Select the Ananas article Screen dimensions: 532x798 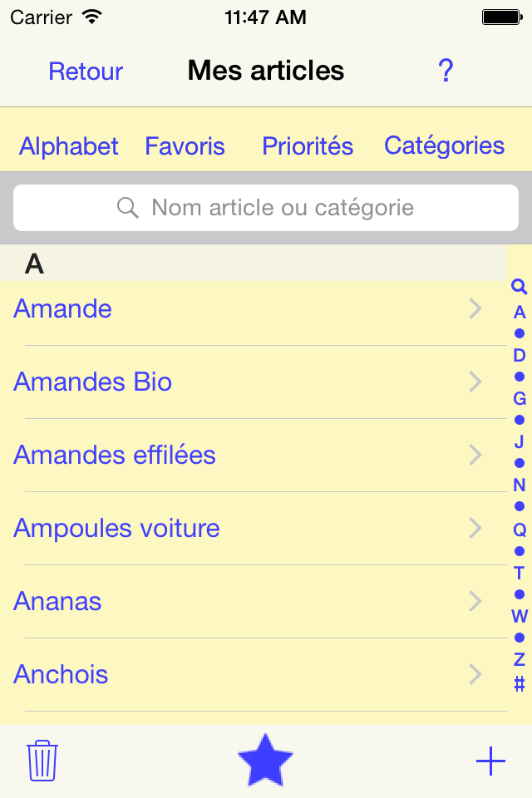point(58,602)
